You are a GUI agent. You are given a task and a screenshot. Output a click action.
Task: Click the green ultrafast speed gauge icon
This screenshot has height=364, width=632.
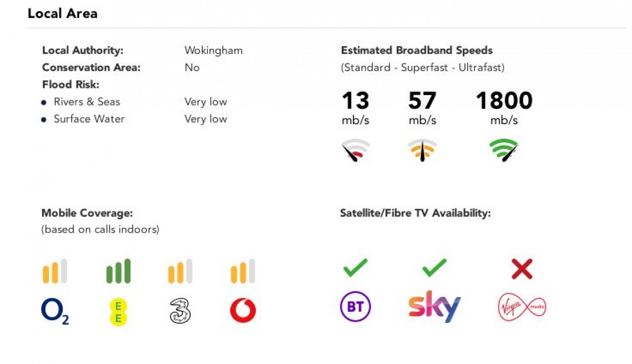(x=503, y=150)
